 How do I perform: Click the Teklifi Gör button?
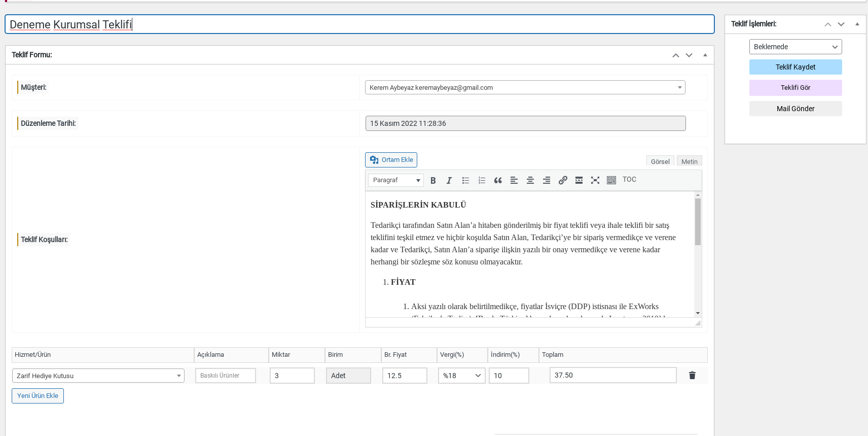795,88
